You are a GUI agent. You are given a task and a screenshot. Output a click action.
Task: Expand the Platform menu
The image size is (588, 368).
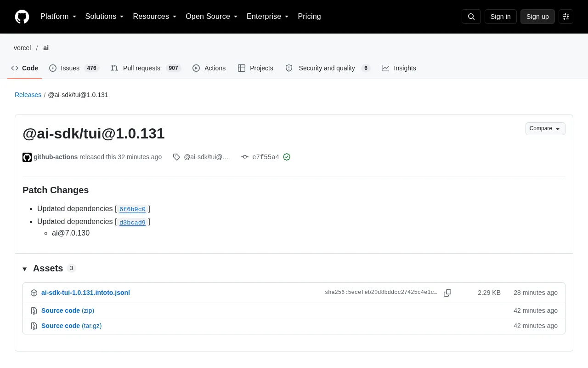pyautogui.click(x=58, y=17)
